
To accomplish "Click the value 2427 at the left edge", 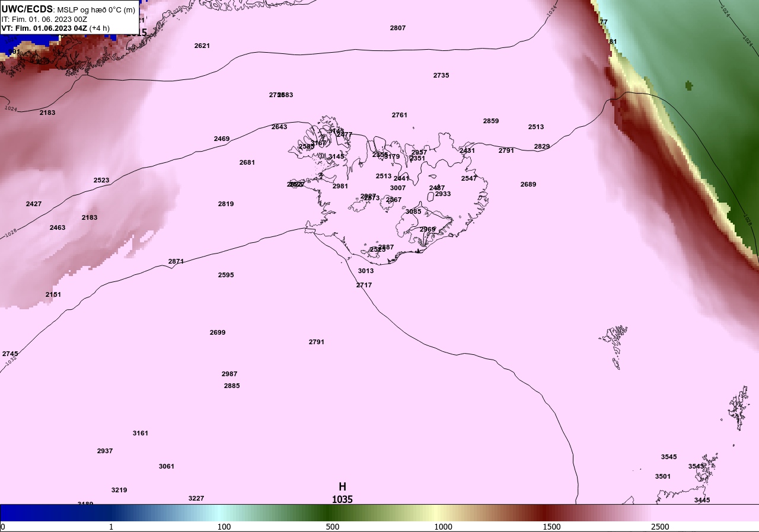I will [x=34, y=204].
